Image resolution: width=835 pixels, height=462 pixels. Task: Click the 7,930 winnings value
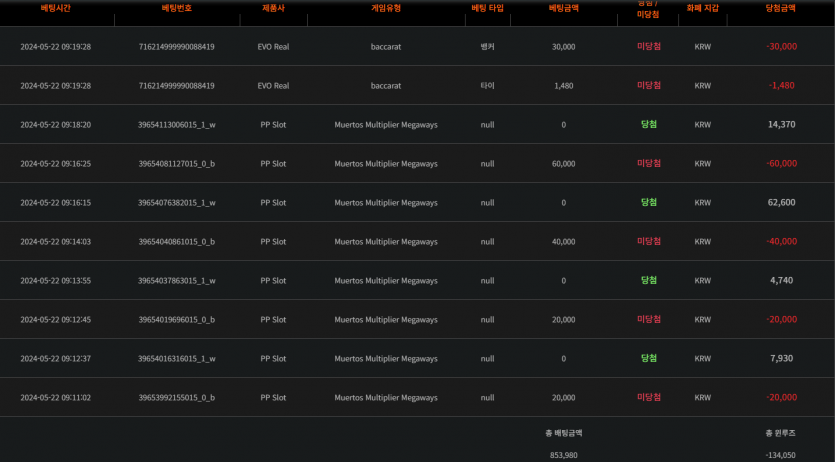pyautogui.click(x=781, y=358)
